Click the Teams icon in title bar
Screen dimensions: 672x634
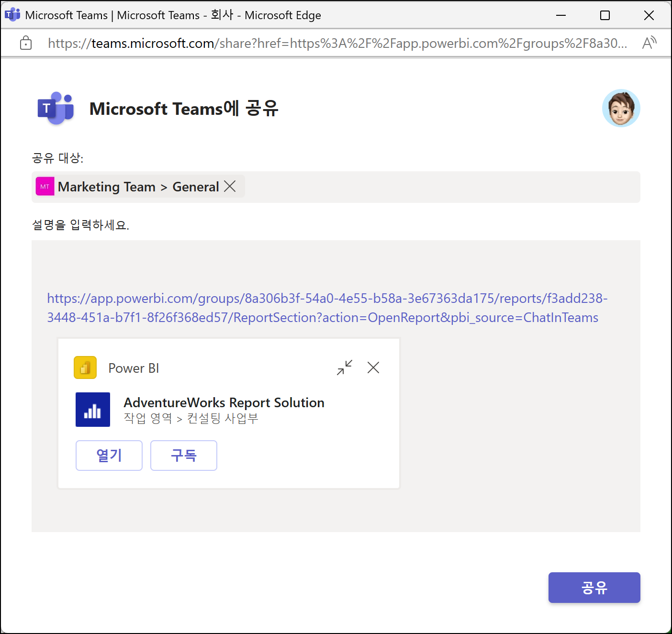[12, 15]
